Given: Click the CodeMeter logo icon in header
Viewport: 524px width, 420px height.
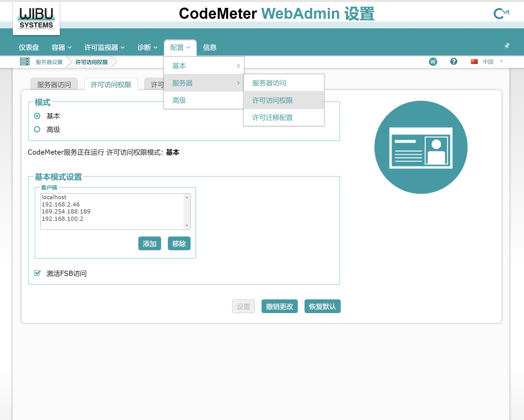Looking at the screenshot, I should click(x=501, y=13).
